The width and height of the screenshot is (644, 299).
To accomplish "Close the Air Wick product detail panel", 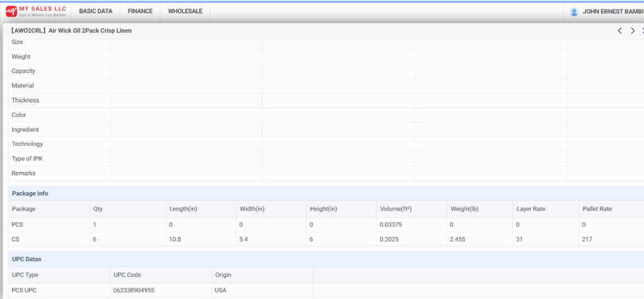I will 642,30.
